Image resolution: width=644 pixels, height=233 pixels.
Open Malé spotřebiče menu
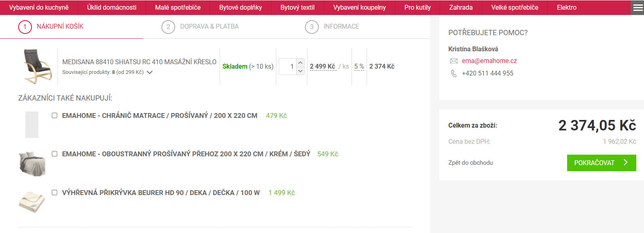point(178,8)
